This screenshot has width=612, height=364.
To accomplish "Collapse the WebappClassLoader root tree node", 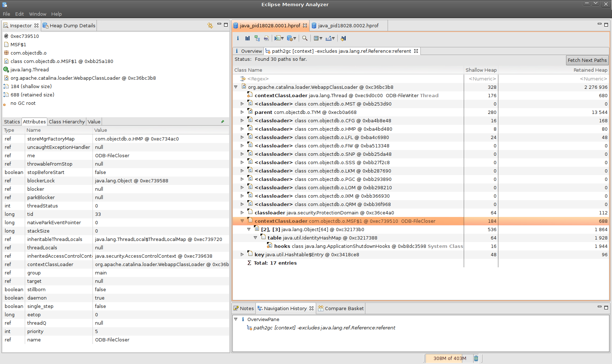I will point(236,87).
